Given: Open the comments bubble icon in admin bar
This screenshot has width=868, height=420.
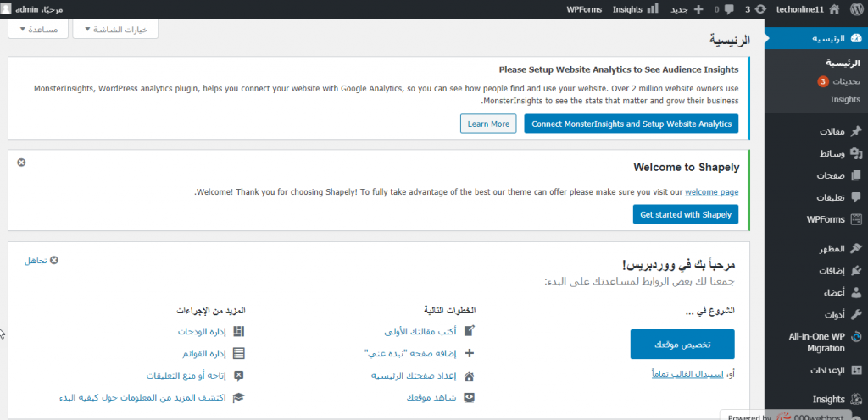Looking at the screenshot, I should pyautogui.click(x=730, y=8).
